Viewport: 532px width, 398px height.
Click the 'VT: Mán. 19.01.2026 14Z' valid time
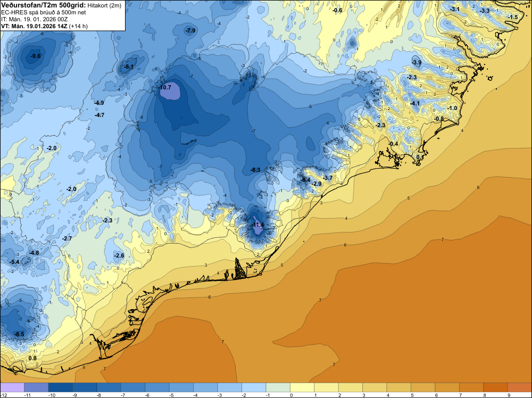tap(34, 26)
